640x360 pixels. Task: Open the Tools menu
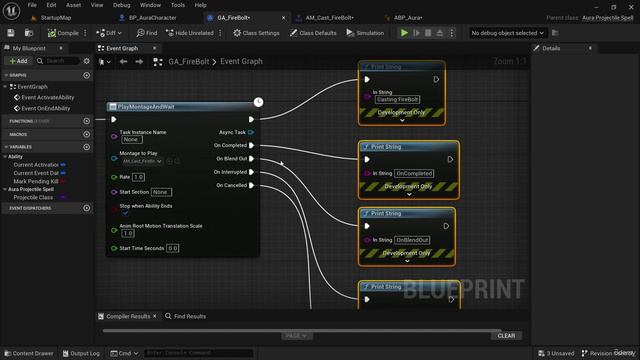tap(178, 5)
